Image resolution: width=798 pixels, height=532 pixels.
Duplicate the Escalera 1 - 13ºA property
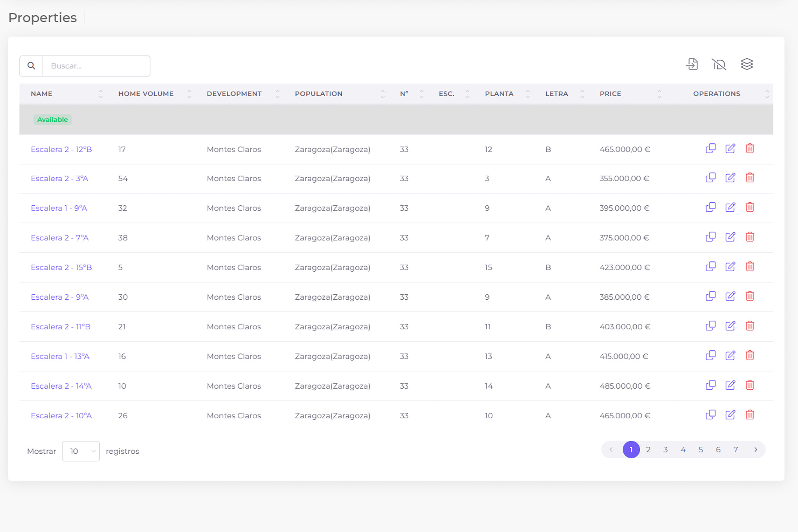click(711, 355)
